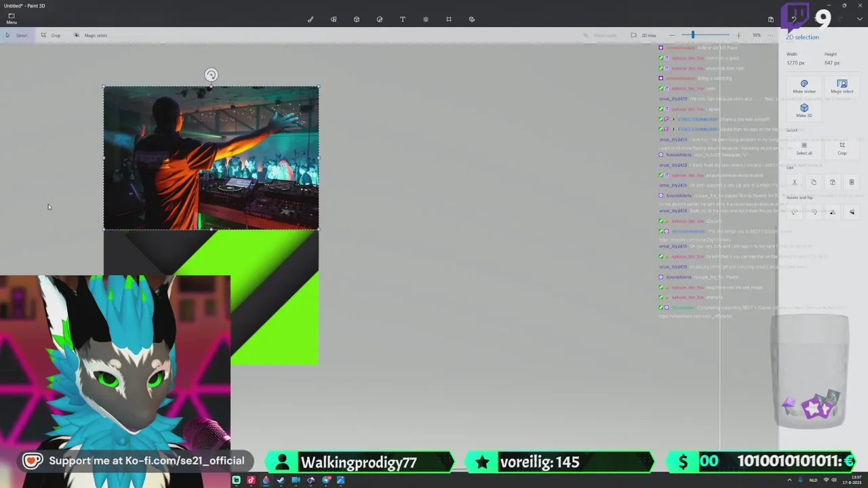Click the selected DJ photo on canvas
Viewport: 868px width, 488px height.
pos(211,158)
